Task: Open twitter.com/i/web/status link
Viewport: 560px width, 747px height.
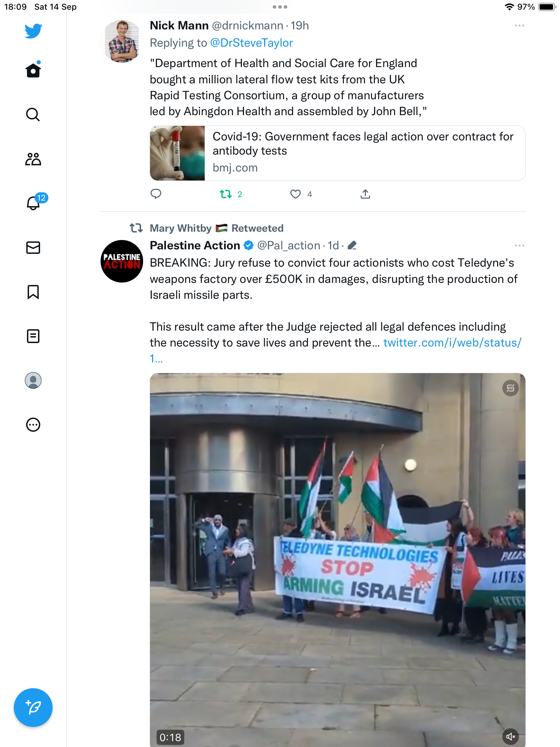Action: 335,350
